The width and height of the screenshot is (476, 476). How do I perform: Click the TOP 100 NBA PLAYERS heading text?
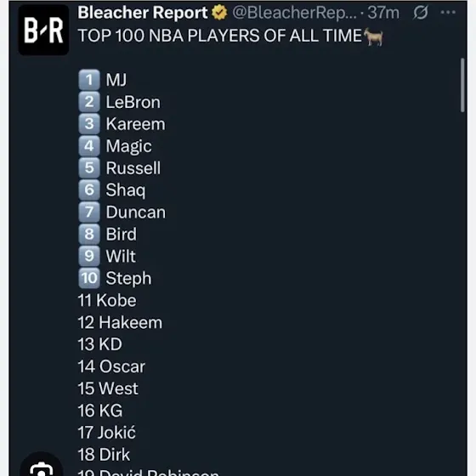tap(220, 36)
